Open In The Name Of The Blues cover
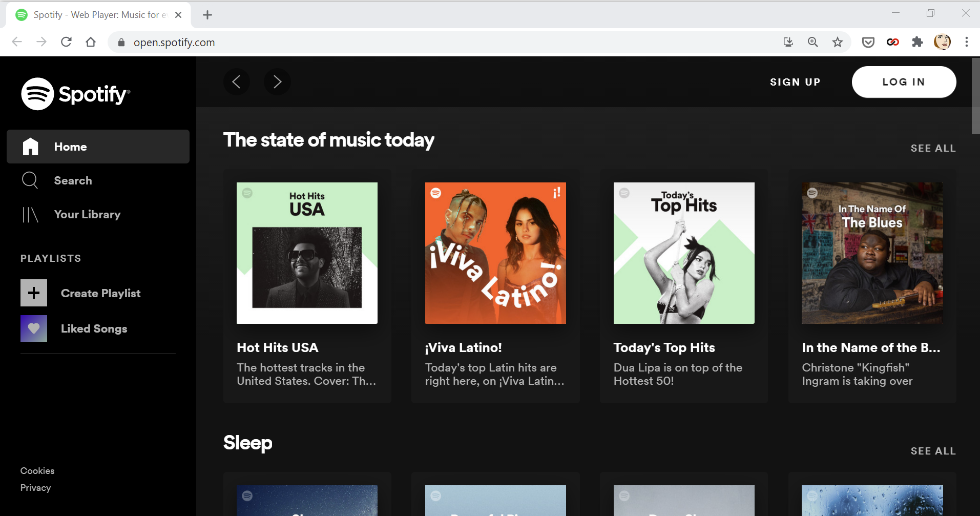The width and height of the screenshot is (980, 516). [x=872, y=253]
